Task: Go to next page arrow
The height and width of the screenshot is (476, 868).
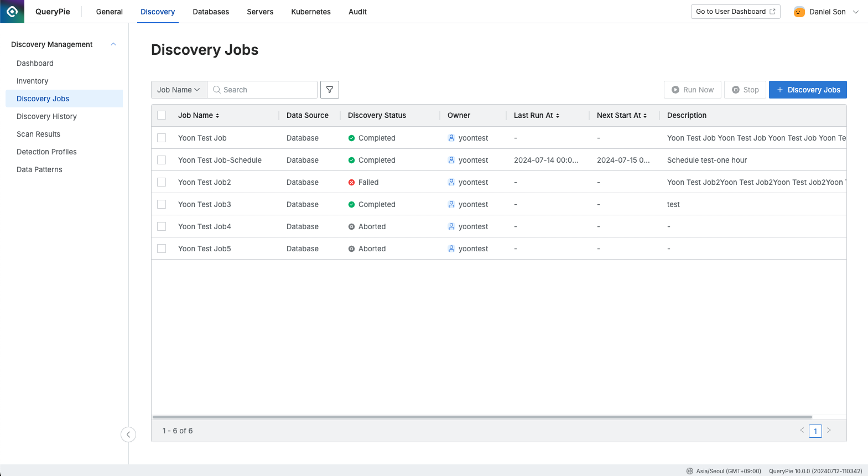Action: coord(829,430)
